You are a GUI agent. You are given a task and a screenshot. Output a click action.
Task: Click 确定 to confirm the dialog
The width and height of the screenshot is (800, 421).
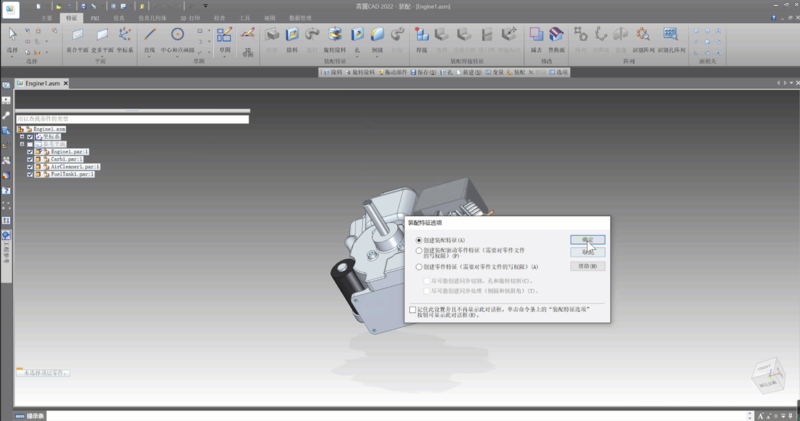coord(588,240)
